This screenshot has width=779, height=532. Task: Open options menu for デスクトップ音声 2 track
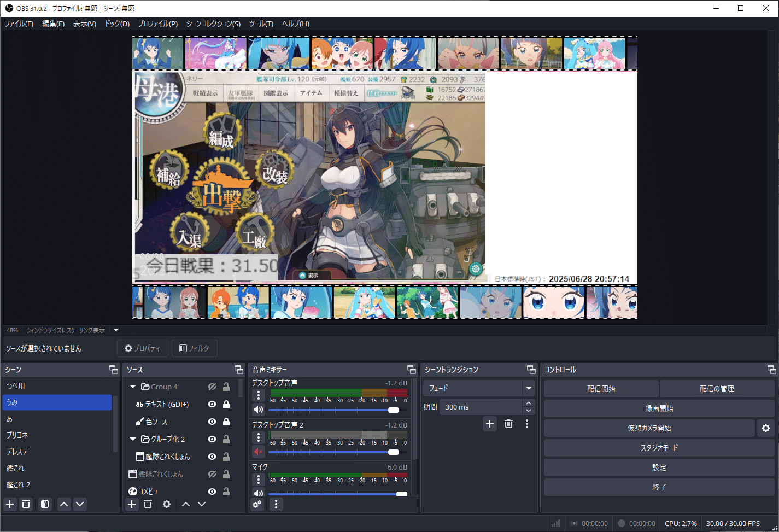pos(259,437)
